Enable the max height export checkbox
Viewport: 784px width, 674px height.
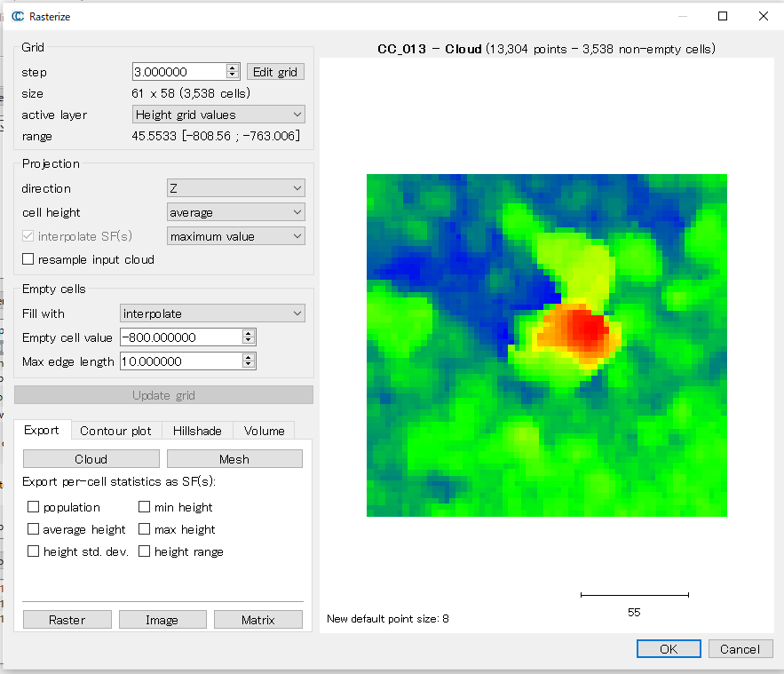click(145, 529)
